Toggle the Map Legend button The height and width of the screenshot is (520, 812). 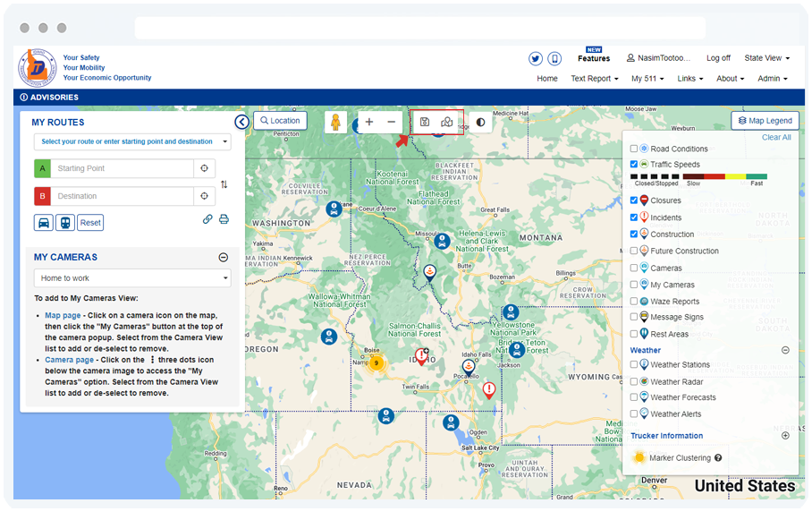pyautogui.click(x=765, y=121)
